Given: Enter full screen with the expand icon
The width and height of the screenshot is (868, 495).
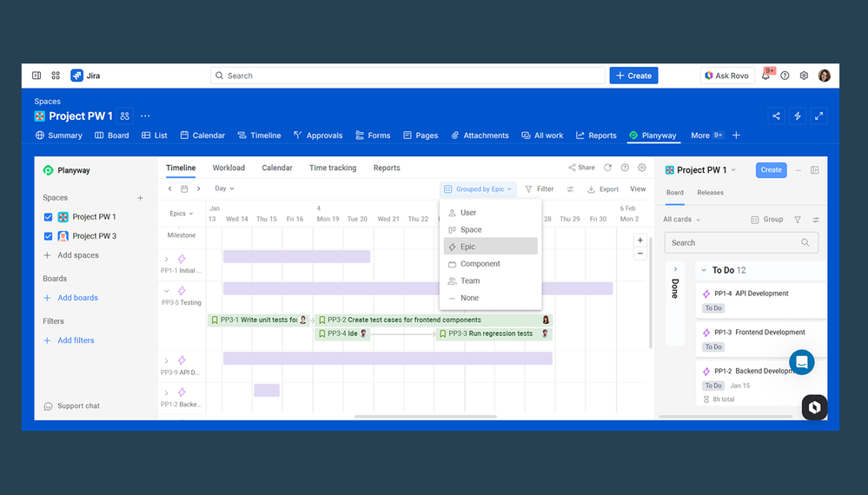Looking at the screenshot, I should pos(818,116).
